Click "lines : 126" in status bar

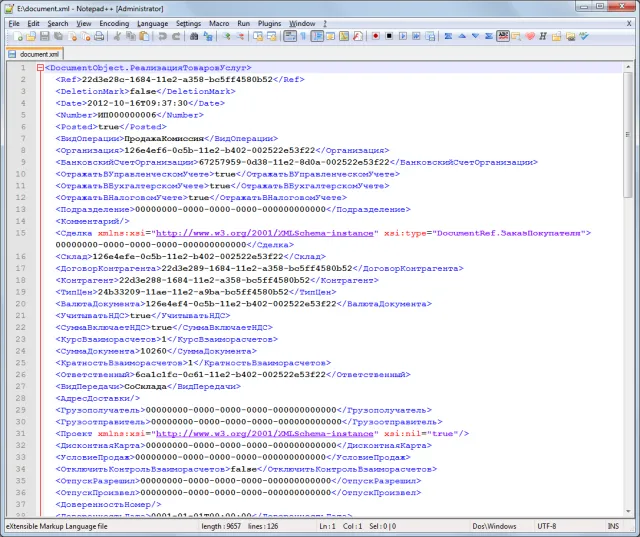coord(263,526)
